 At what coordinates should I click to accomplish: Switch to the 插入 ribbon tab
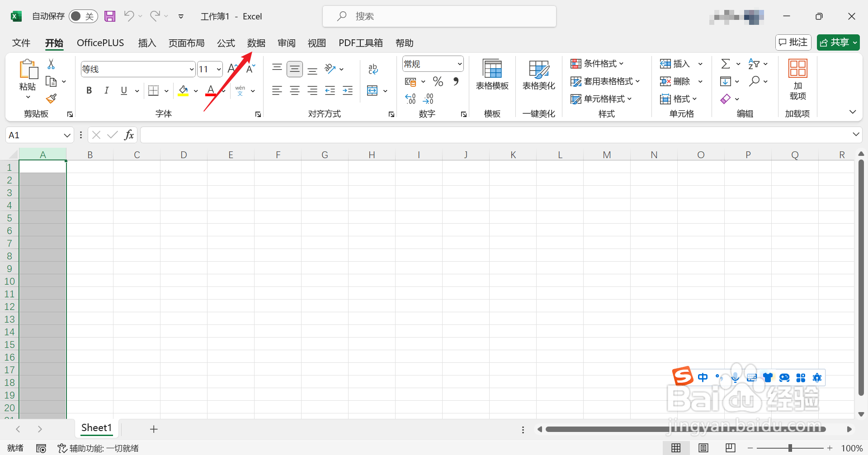click(x=147, y=43)
